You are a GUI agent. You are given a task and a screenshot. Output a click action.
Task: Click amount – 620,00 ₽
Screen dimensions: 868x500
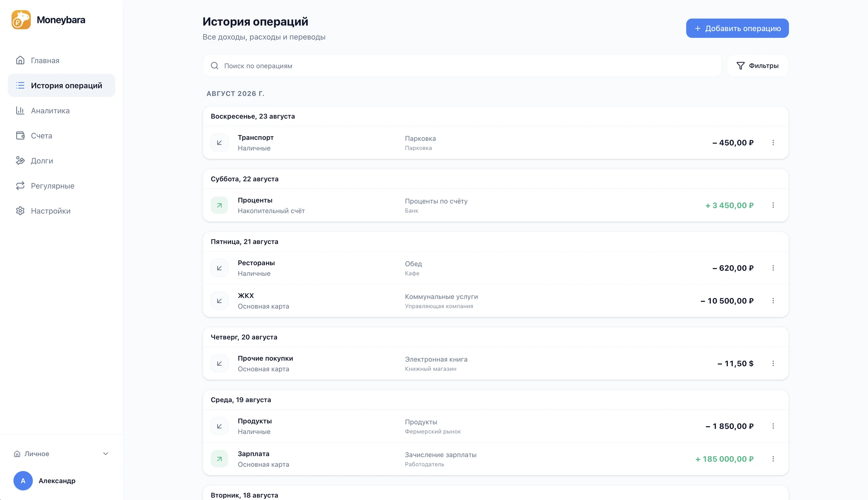pyautogui.click(x=733, y=268)
